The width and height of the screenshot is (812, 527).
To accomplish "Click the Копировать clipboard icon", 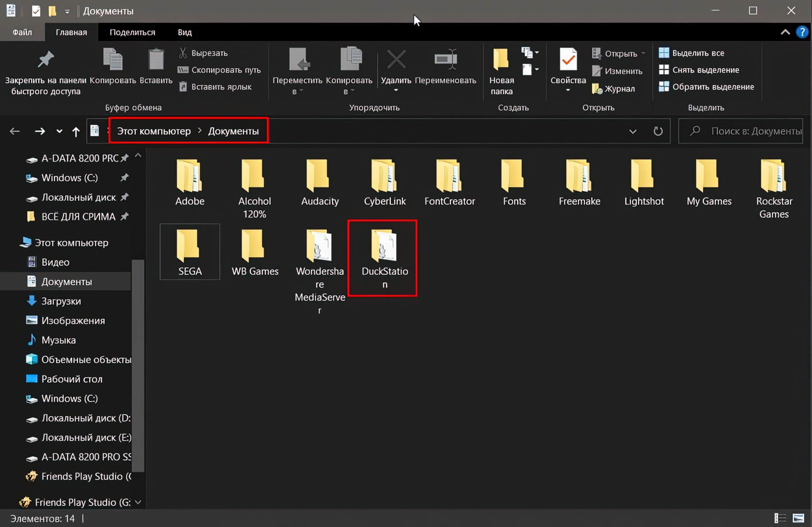I will click(x=112, y=66).
